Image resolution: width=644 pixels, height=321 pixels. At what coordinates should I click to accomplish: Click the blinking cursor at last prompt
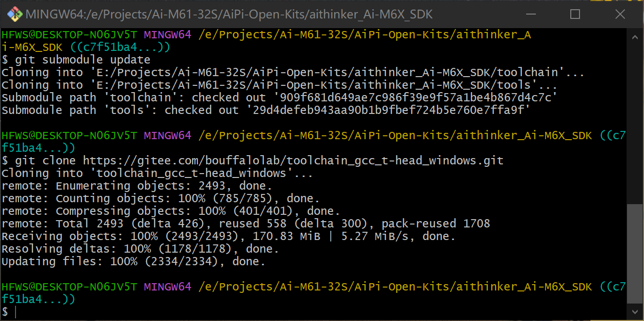pyautogui.click(x=16, y=312)
